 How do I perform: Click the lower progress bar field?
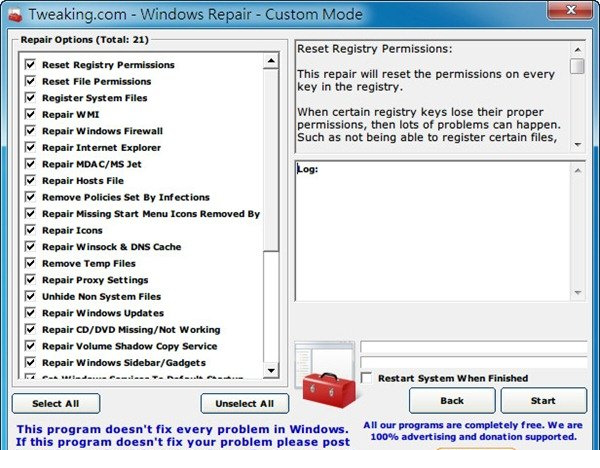(474, 363)
